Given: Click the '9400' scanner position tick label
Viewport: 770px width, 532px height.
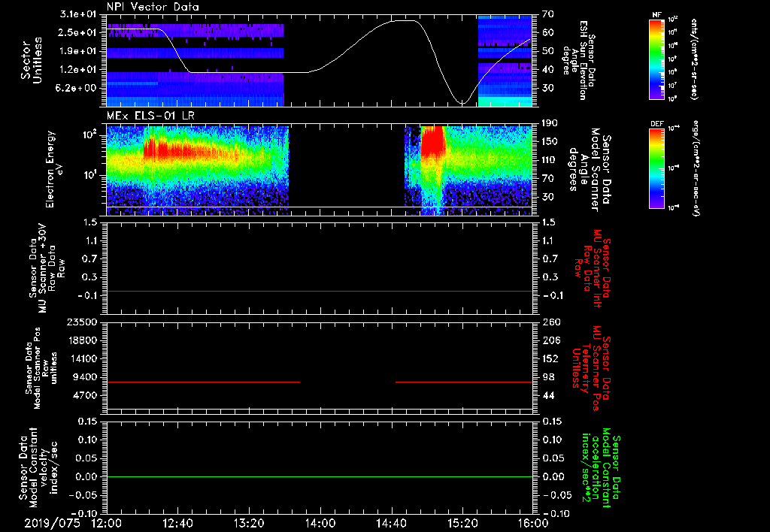Looking at the screenshot, I should [86, 377].
